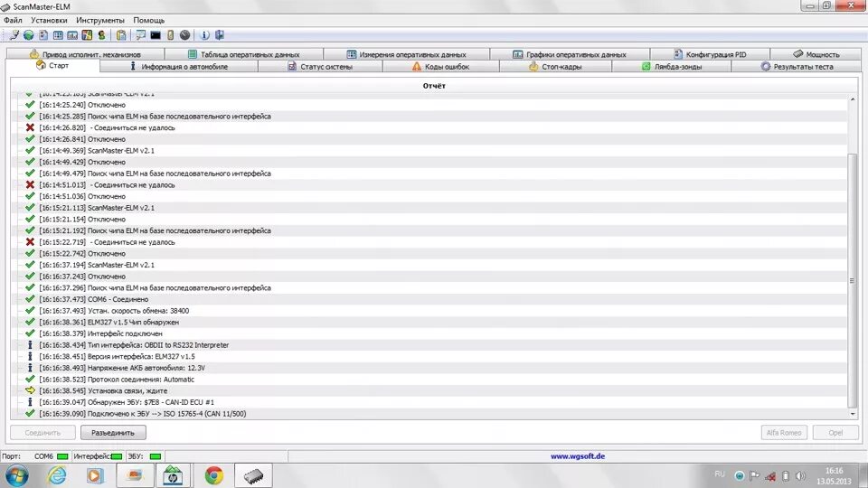The height and width of the screenshot is (488, 868).
Task: Click the multicolored square toolbar icon
Action: tap(87, 35)
